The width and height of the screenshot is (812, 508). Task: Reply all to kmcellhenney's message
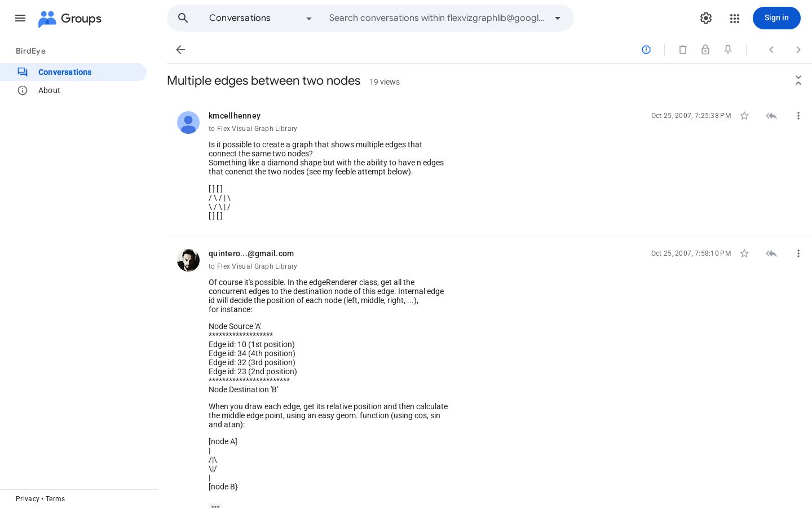[x=771, y=116]
